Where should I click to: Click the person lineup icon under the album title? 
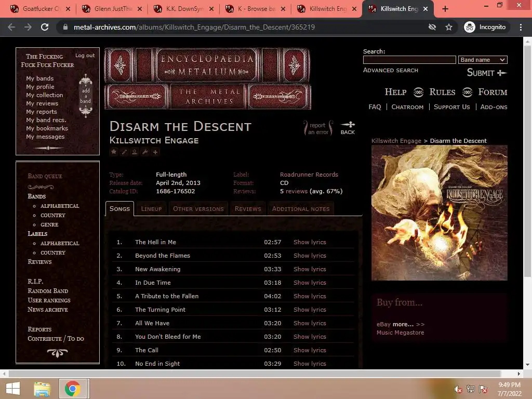135,152
